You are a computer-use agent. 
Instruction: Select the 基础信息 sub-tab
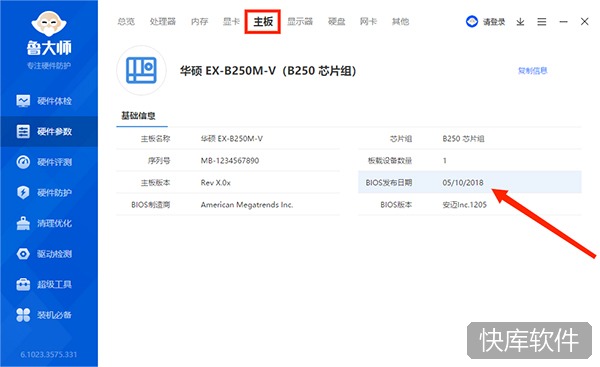[x=138, y=116]
